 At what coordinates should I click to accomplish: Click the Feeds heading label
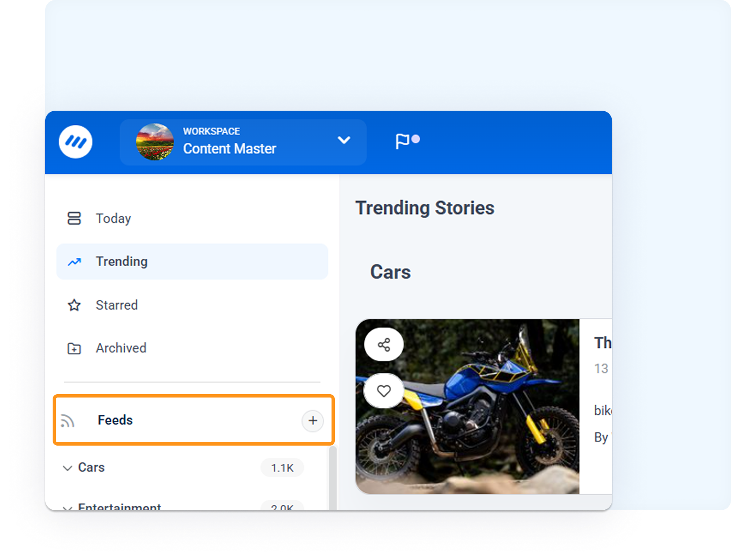(x=115, y=420)
